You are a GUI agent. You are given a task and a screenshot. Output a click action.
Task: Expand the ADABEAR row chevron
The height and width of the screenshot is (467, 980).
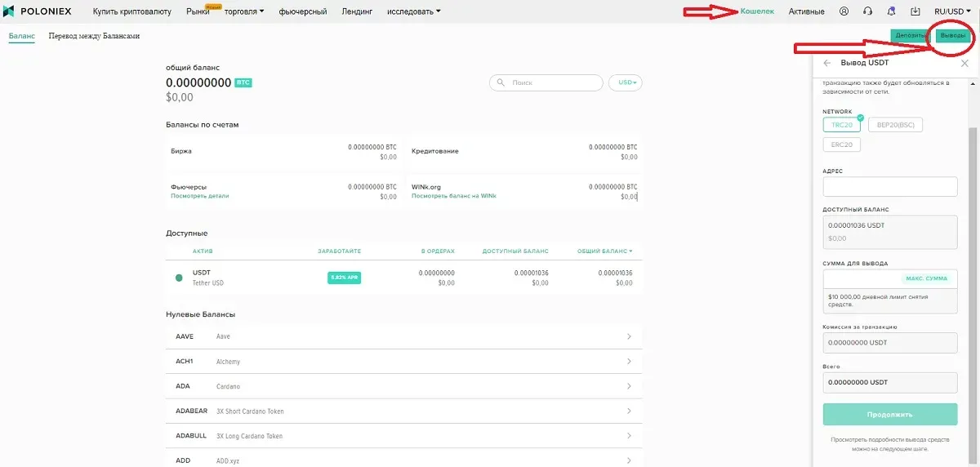[x=629, y=411]
